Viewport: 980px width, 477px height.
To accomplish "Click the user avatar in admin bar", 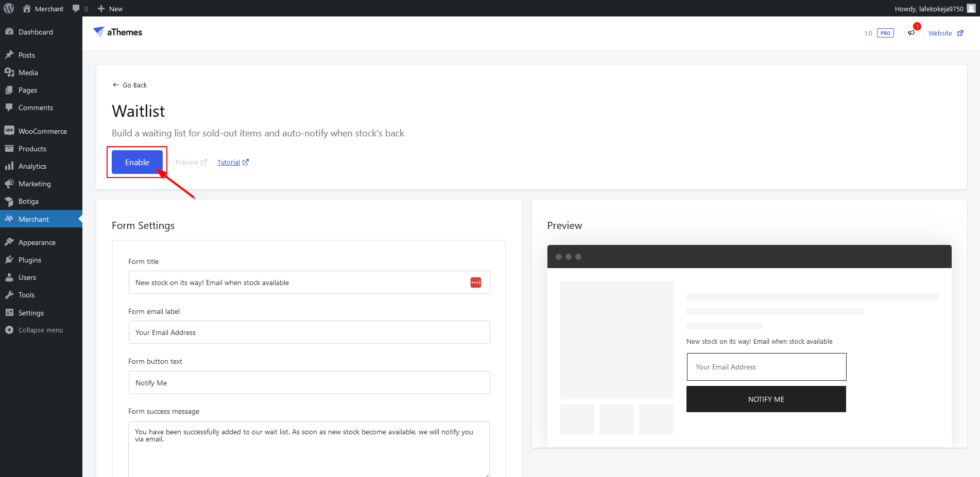I will coord(971,8).
